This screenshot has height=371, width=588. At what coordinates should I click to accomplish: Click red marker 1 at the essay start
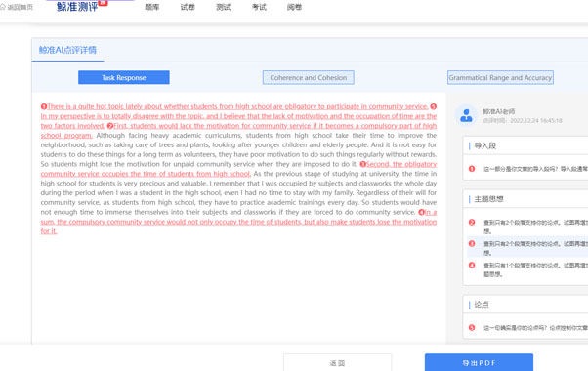coord(44,106)
